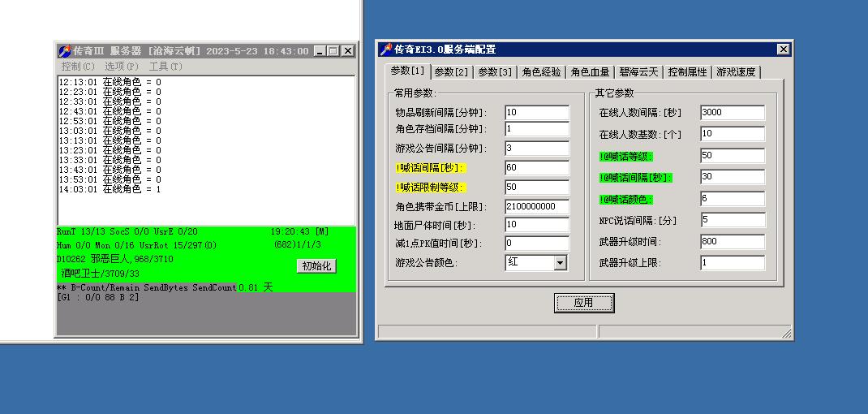868x414 pixels.
Task: Focus the 物品刷新间隔 input field
Action: point(536,112)
